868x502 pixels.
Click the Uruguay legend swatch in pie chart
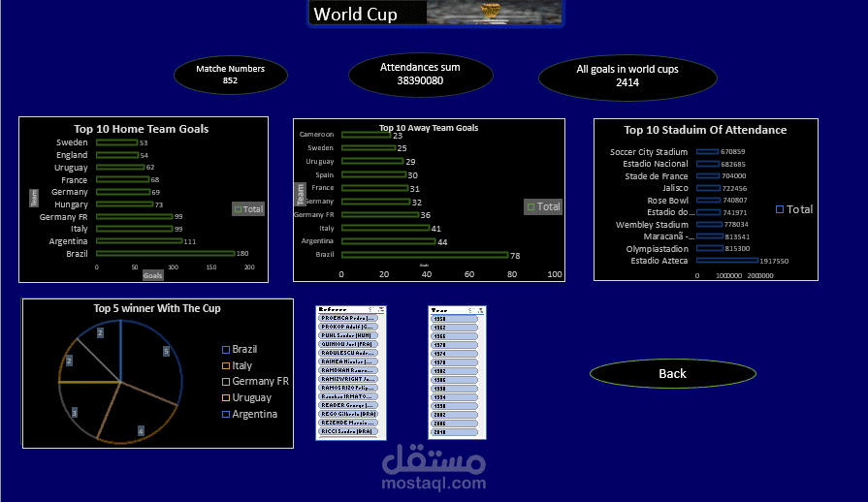coord(226,397)
